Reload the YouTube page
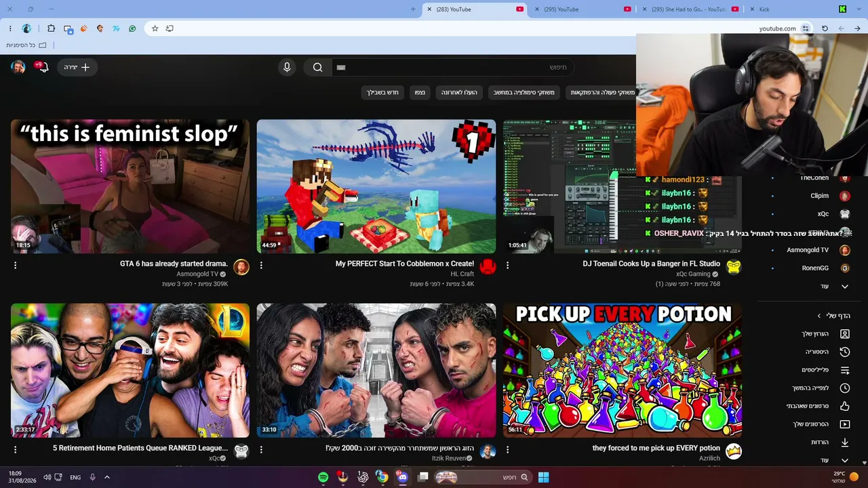 coord(825,28)
